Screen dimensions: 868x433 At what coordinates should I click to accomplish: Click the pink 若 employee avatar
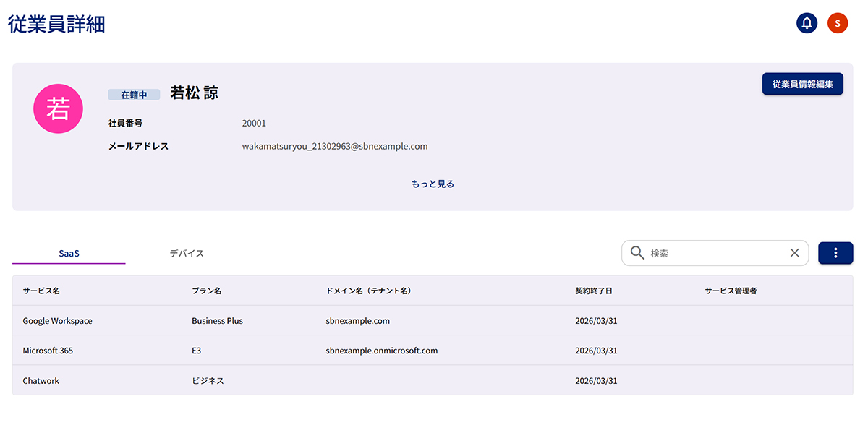tap(58, 108)
